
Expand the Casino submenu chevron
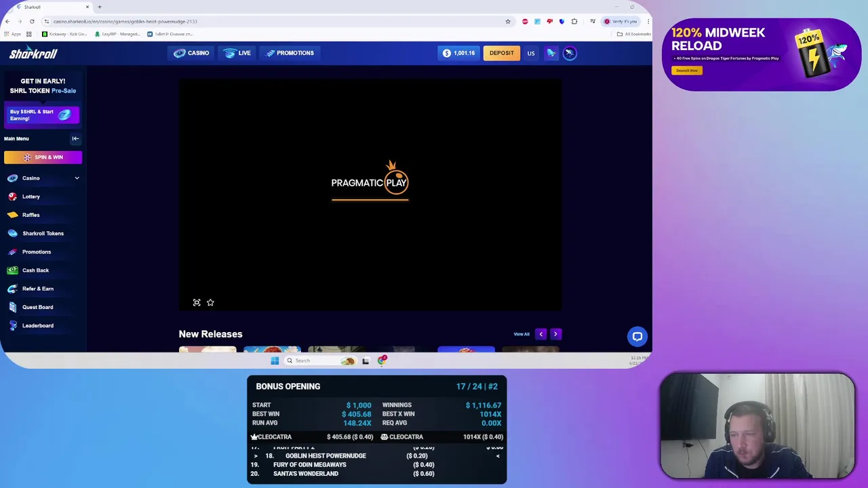77,178
